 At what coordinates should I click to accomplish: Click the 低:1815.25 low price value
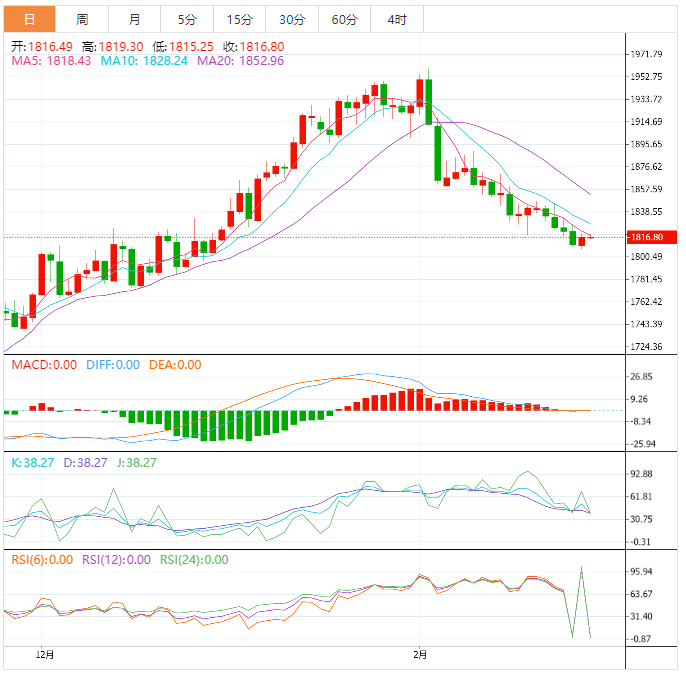tap(183, 47)
